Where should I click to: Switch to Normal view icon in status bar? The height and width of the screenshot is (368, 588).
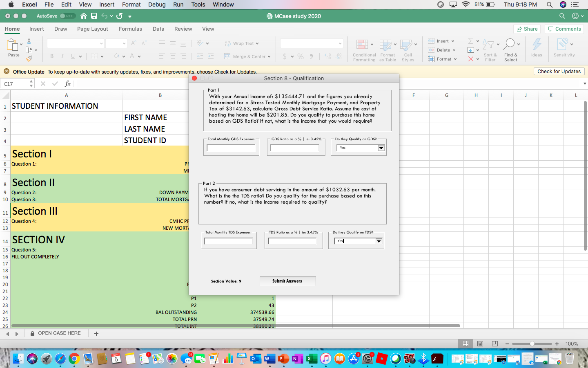pos(465,344)
